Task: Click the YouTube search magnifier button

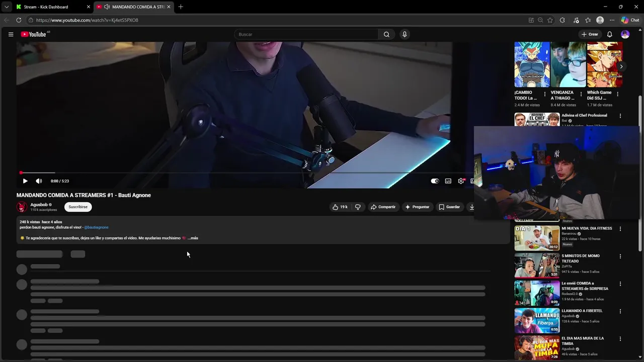Action: coord(386,34)
